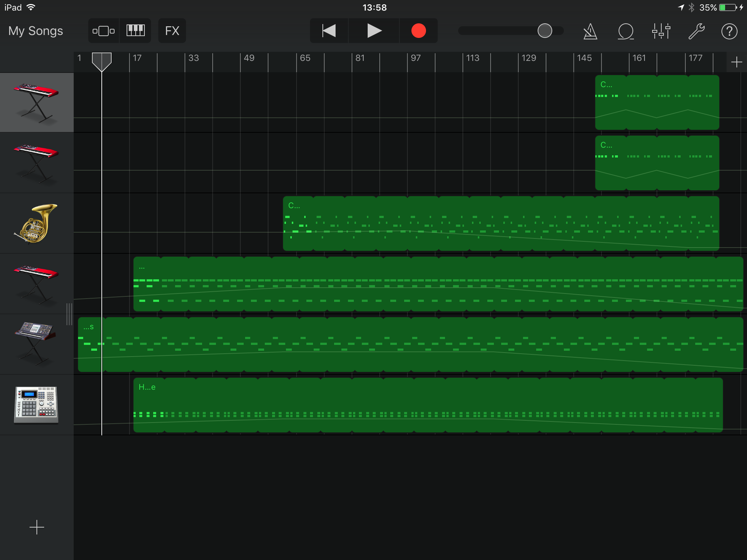The image size is (747, 560).
Task: Go to beginning of song
Action: click(x=329, y=31)
